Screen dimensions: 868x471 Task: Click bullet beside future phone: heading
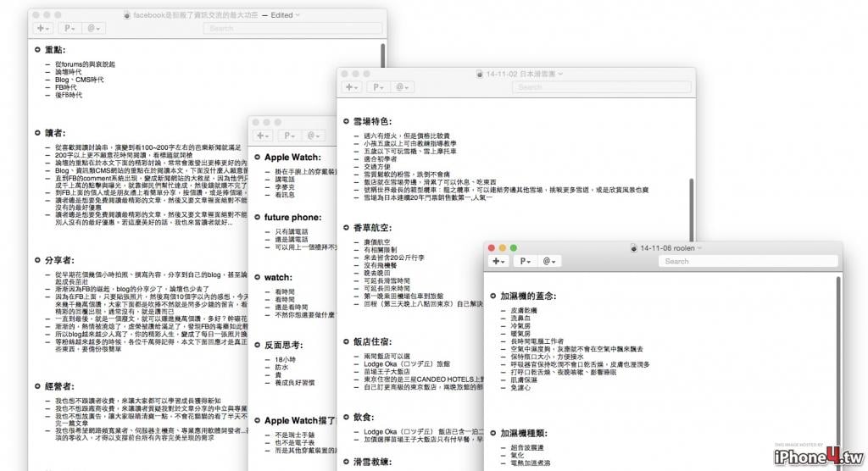point(257,217)
